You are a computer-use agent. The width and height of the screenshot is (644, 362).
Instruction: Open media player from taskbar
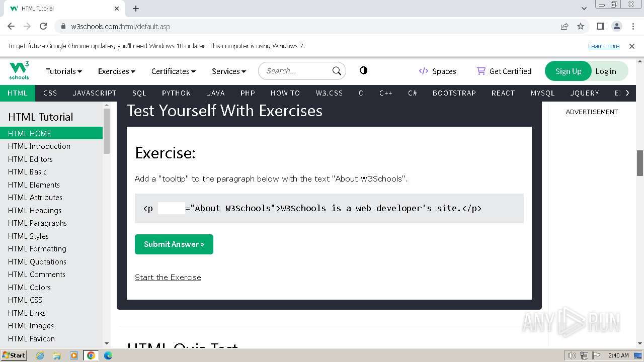click(74, 355)
